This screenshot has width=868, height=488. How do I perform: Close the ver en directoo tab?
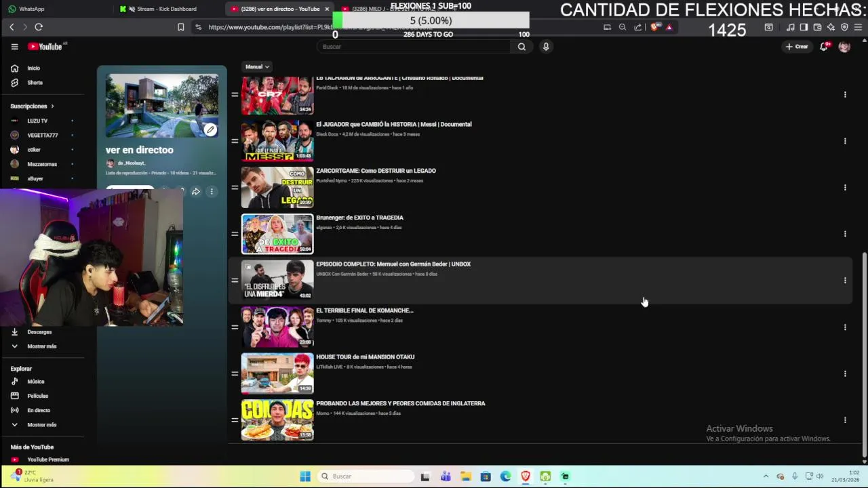[x=327, y=9]
